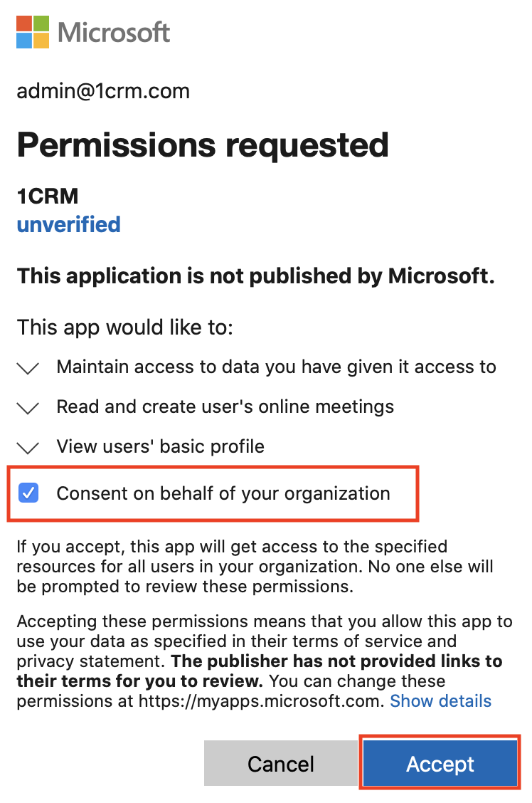Screen dimensions: 532x803
Task: Click 'Read and create user's online meetings'
Action: click(225, 406)
